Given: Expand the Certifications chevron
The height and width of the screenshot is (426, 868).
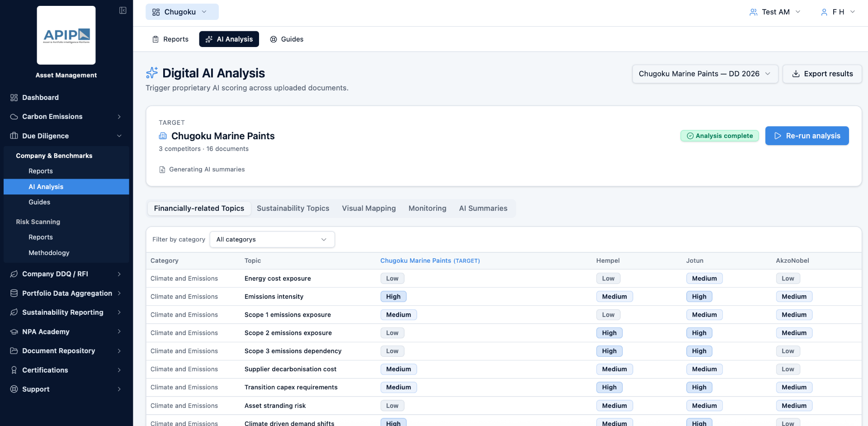Looking at the screenshot, I should [119, 370].
